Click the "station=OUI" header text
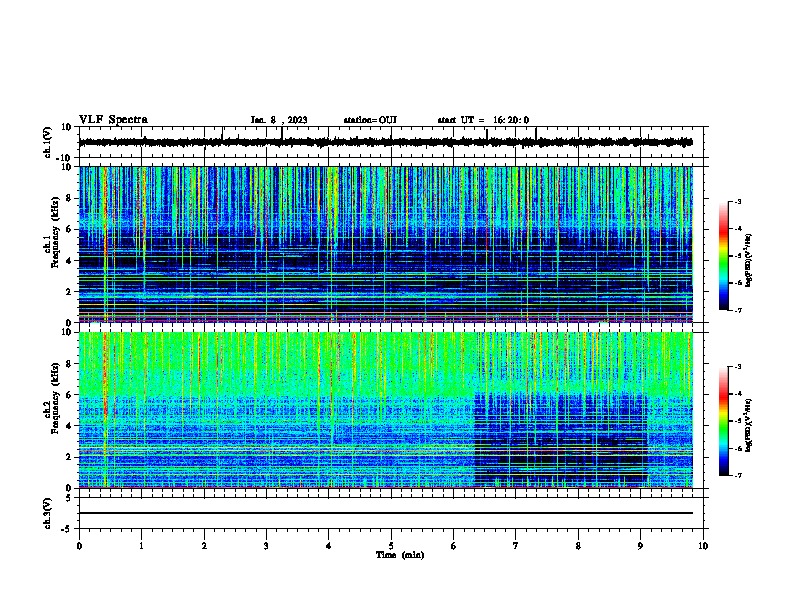 pos(370,120)
